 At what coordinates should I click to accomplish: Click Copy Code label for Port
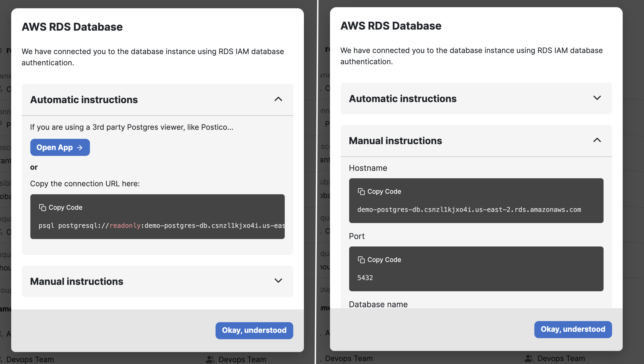point(384,260)
